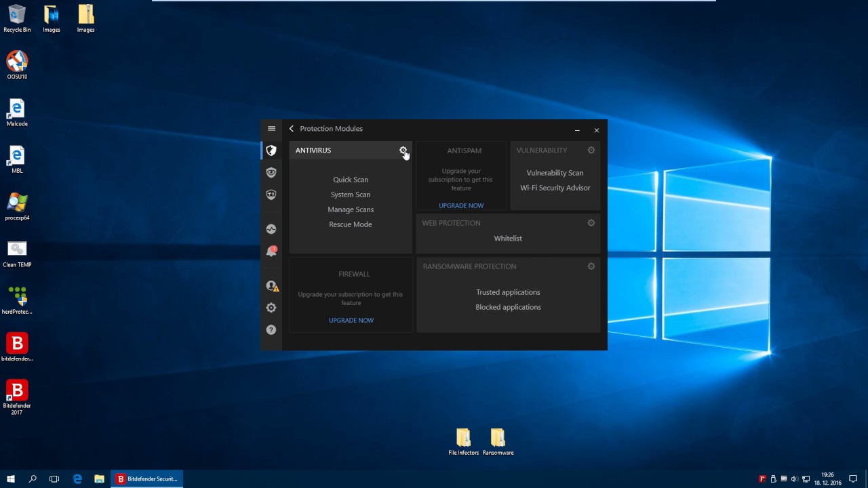The width and height of the screenshot is (868, 488).
Task: Open Wi-Fi Security Advisor
Action: pos(555,188)
